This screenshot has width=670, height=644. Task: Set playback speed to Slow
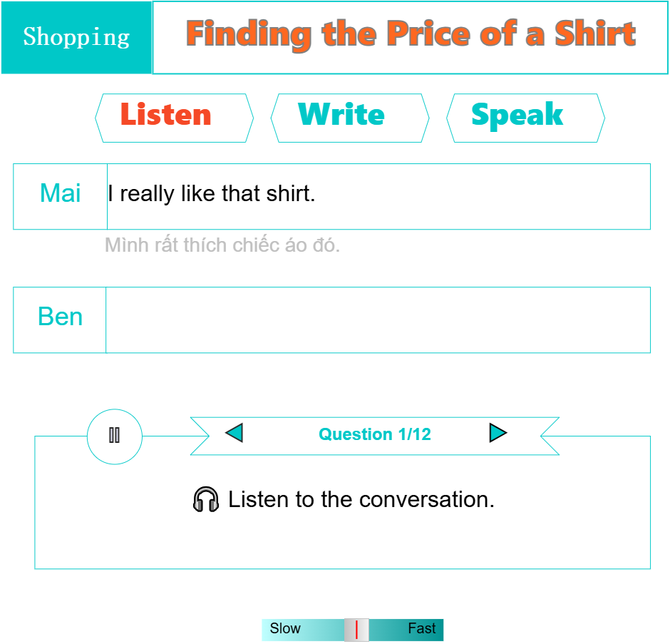[285, 629]
